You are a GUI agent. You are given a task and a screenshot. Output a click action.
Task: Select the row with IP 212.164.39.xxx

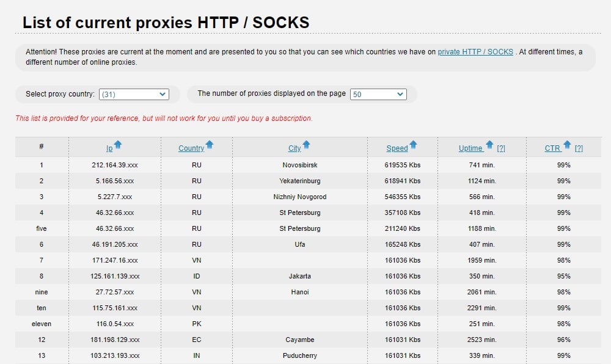point(308,165)
